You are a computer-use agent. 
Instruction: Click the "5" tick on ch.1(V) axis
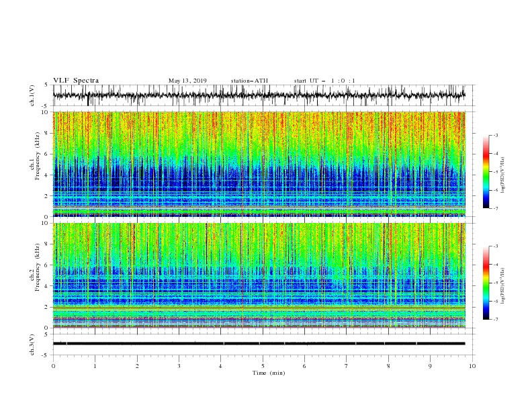[x=46, y=85]
